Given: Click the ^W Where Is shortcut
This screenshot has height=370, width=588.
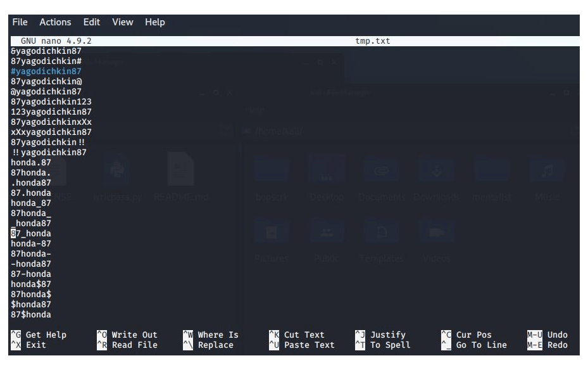Looking at the screenshot, I should (211, 335).
